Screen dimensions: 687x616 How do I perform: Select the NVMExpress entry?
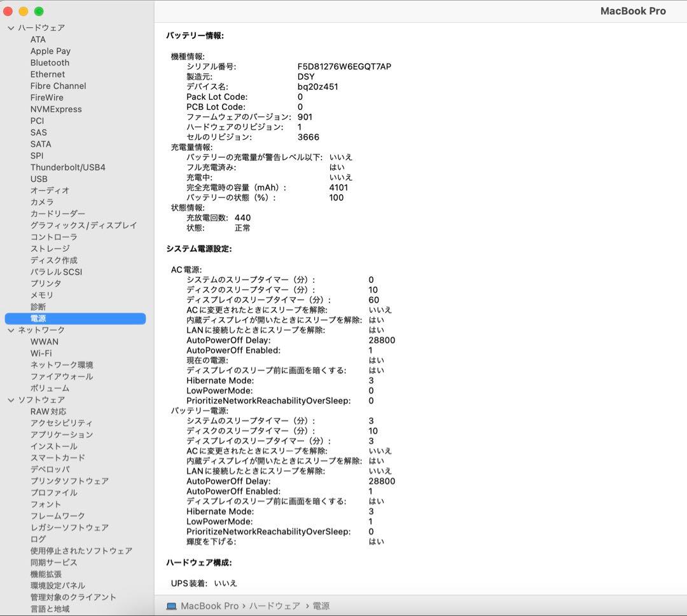[57, 109]
